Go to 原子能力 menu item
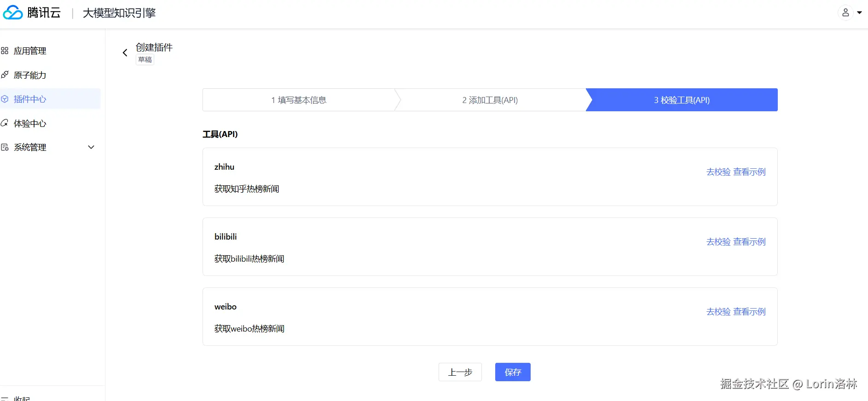Screen dimensions: 868x401 30,75
